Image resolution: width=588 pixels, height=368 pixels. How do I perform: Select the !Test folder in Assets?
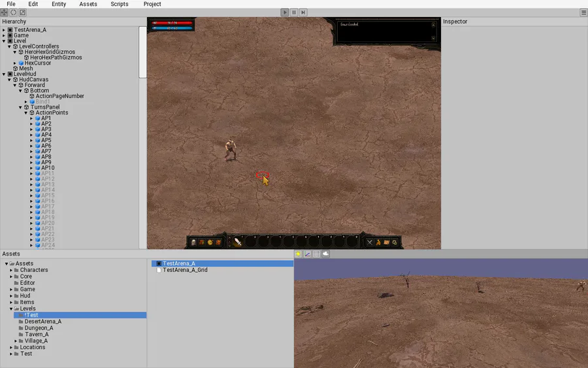[x=80, y=315]
